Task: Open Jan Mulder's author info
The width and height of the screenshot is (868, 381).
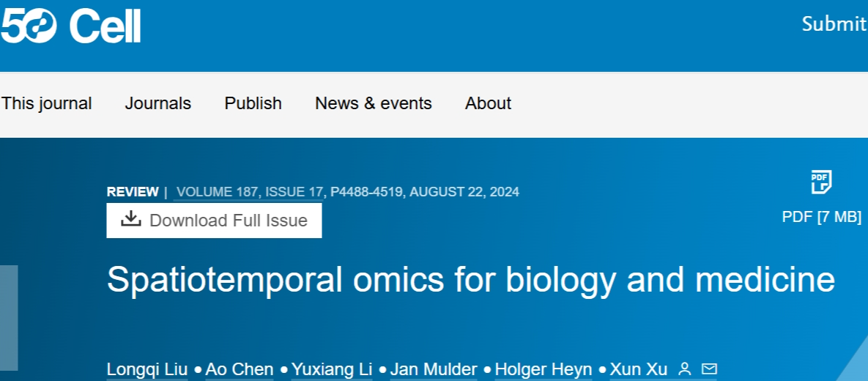Action: pos(434,369)
